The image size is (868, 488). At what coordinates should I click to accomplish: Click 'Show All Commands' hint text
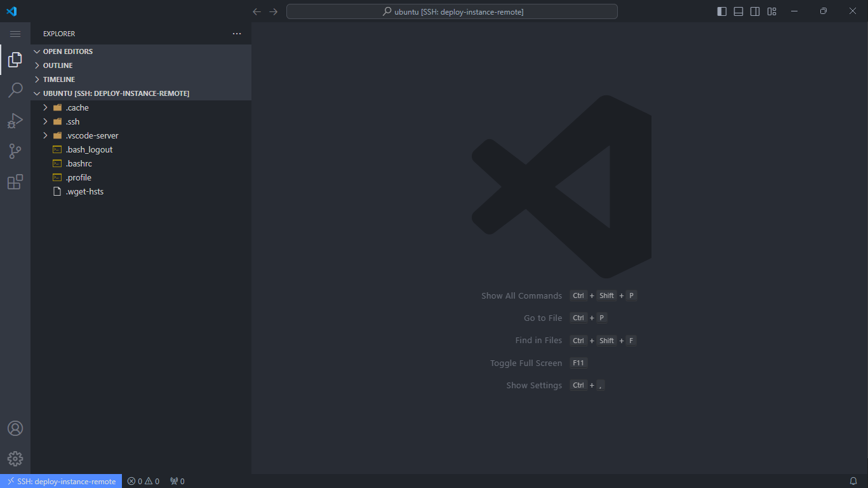521,295
